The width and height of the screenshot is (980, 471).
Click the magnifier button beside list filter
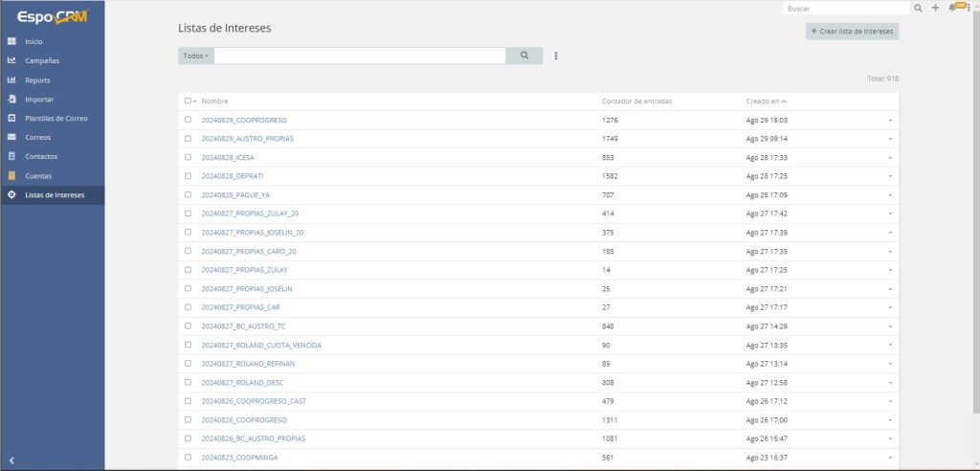pyautogui.click(x=524, y=56)
